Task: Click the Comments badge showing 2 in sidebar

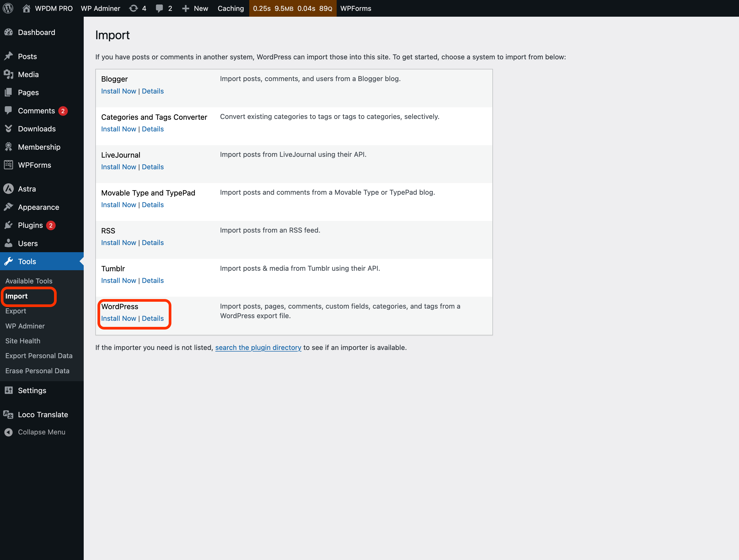Action: point(63,111)
